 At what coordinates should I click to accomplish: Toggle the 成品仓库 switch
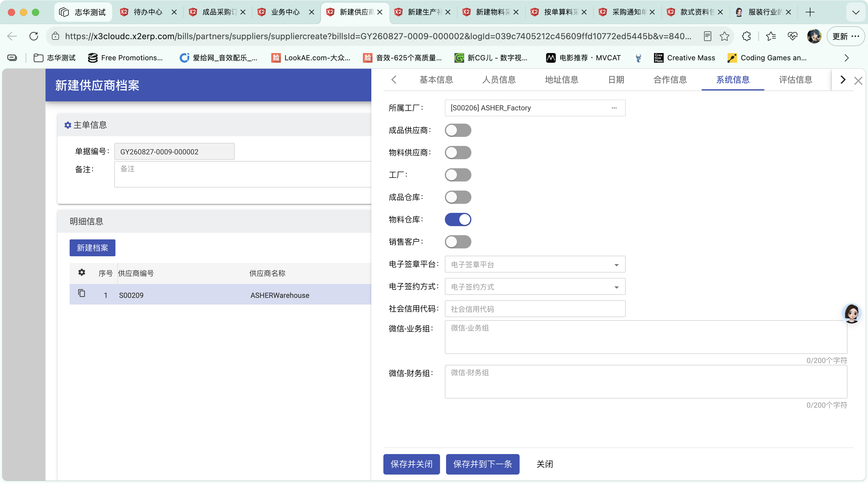tap(458, 197)
